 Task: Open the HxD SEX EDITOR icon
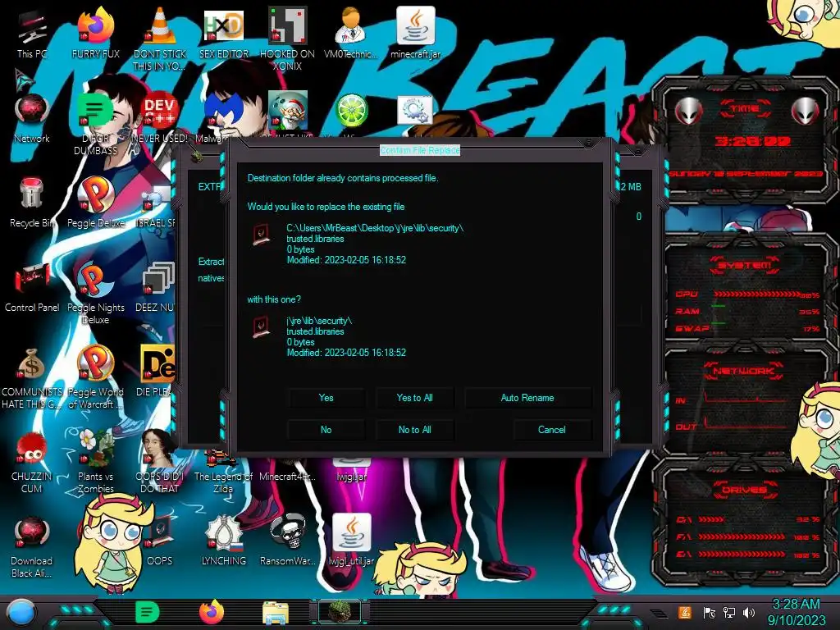224,34
